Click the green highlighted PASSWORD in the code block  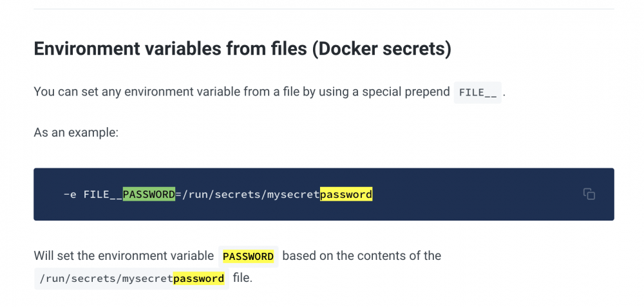click(x=149, y=194)
